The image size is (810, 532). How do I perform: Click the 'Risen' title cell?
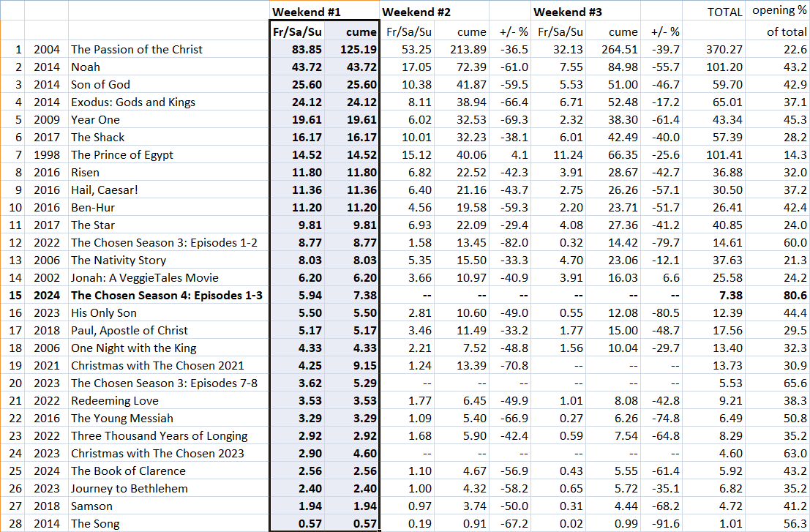[168, 173]
